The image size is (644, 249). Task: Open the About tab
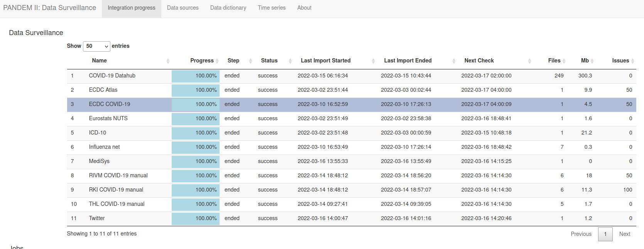pyautogui.click(x=304, y=8)
